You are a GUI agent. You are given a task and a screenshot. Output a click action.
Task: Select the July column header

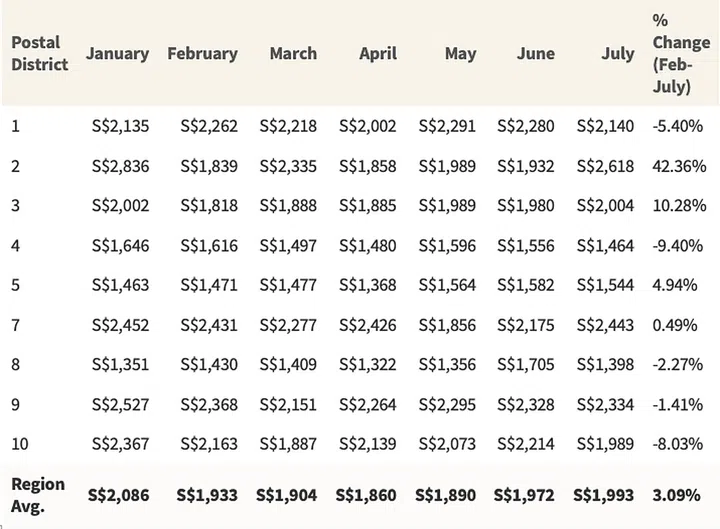pyautogui.click(x=618, y=53)
